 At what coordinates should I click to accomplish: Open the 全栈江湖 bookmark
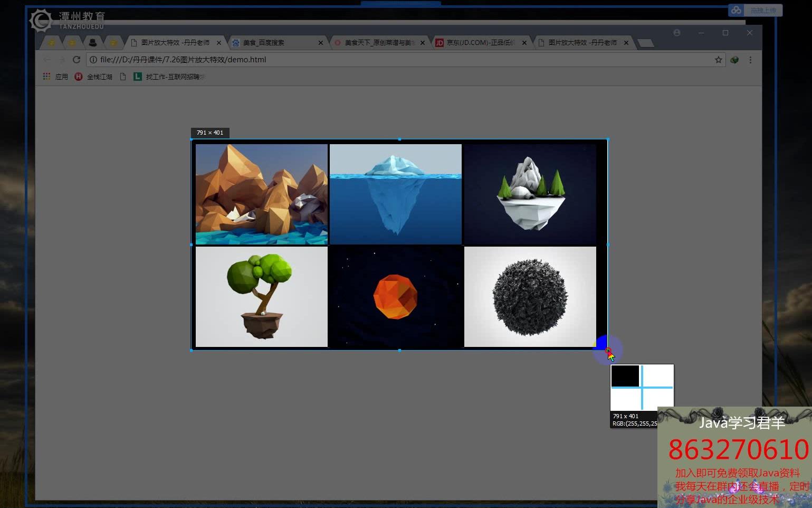pyautogui.click(x=93, y=77)
